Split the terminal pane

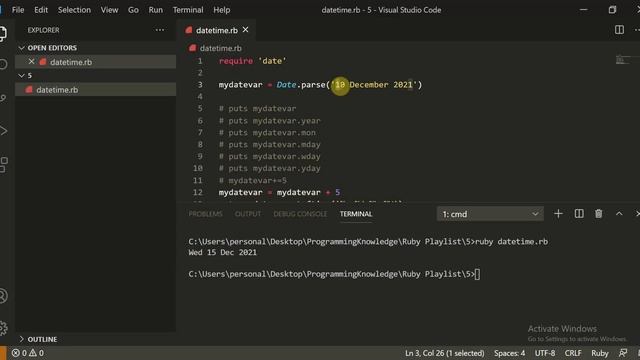click(x=579, y=214)
